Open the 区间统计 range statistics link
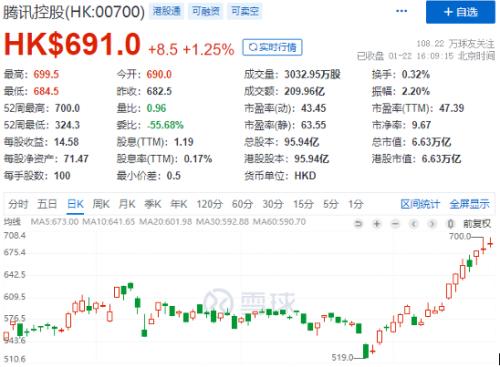This screenshot has width=500, height=367. click(420, 204)
